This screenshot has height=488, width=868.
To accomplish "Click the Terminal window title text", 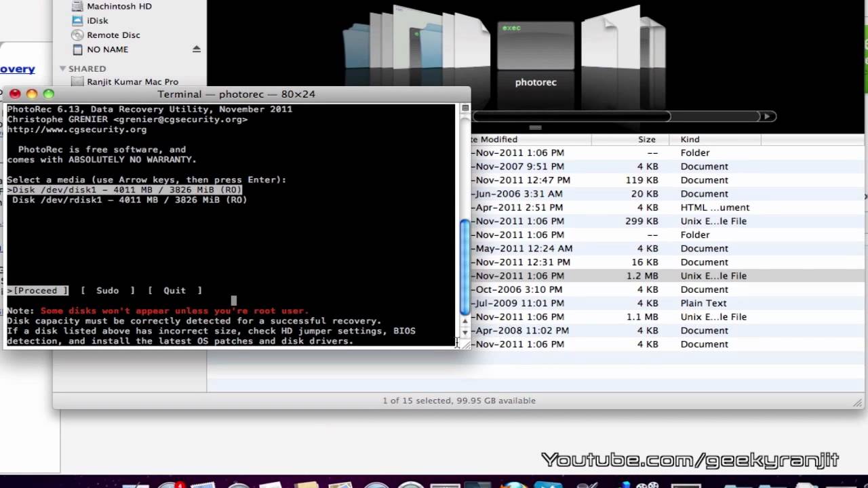I will [236, 94].
